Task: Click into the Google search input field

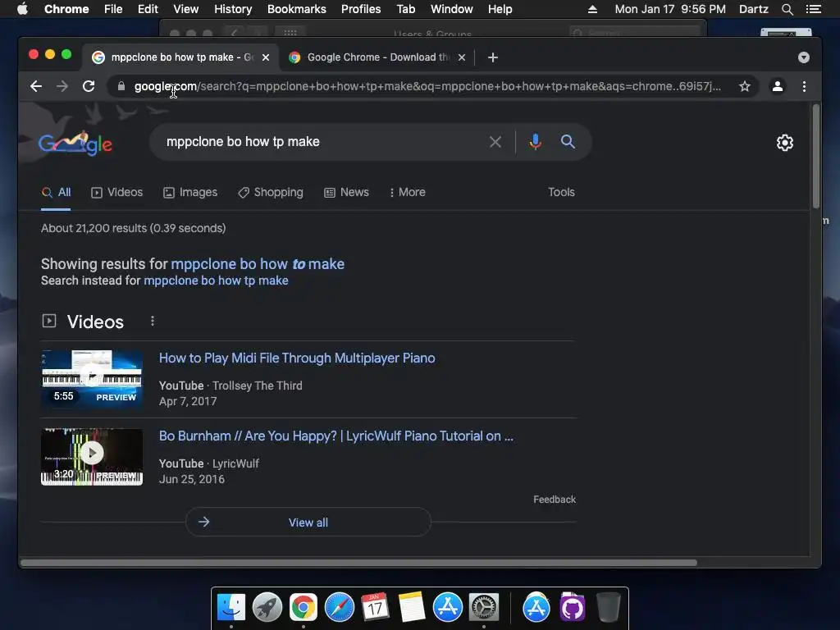Action: click(322, 142)
